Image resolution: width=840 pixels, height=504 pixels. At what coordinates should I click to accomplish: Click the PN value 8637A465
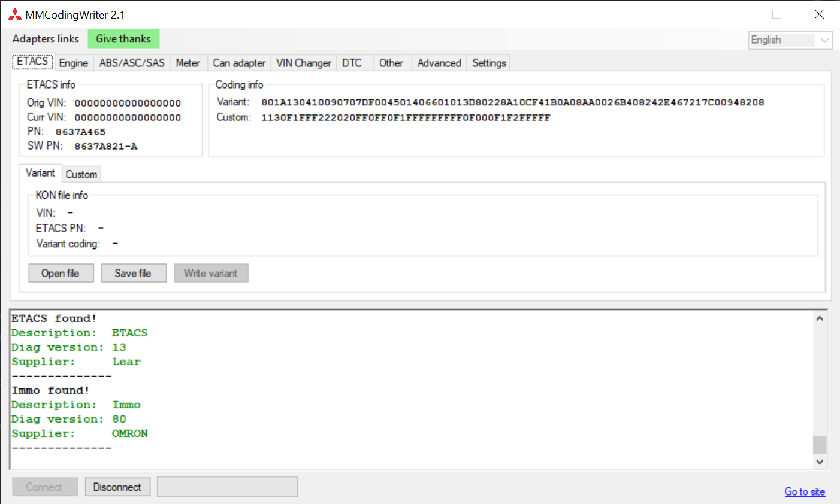[x=80, y=132]
